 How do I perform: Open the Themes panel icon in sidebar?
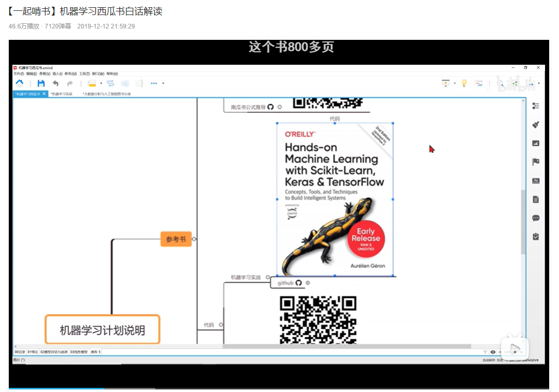click(536, 181)
